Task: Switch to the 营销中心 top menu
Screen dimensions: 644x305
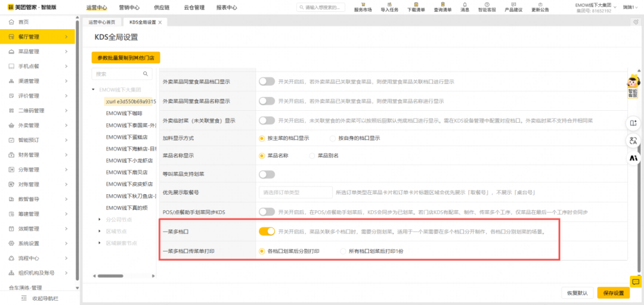Action: (129, 8)
